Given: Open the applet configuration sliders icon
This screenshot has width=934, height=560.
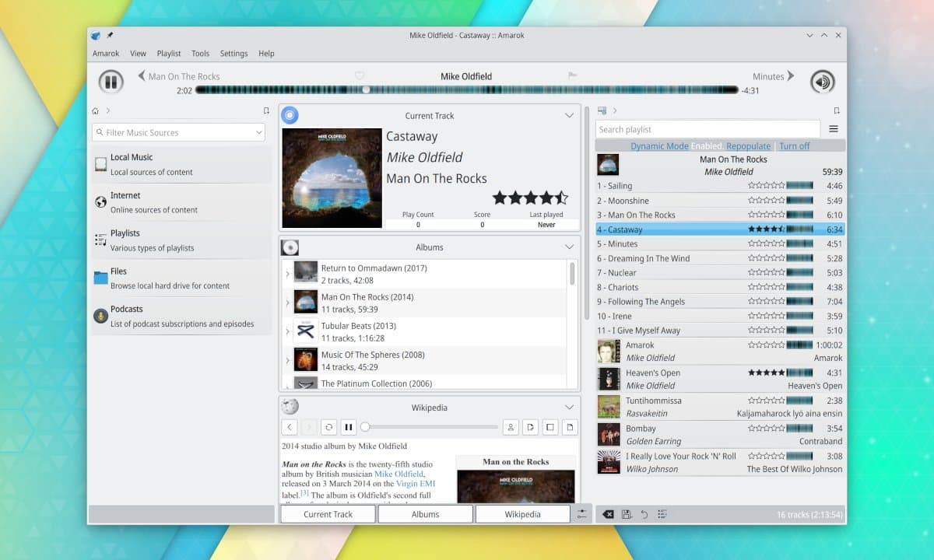Looking at the screenshot, I should click(582, 514).
